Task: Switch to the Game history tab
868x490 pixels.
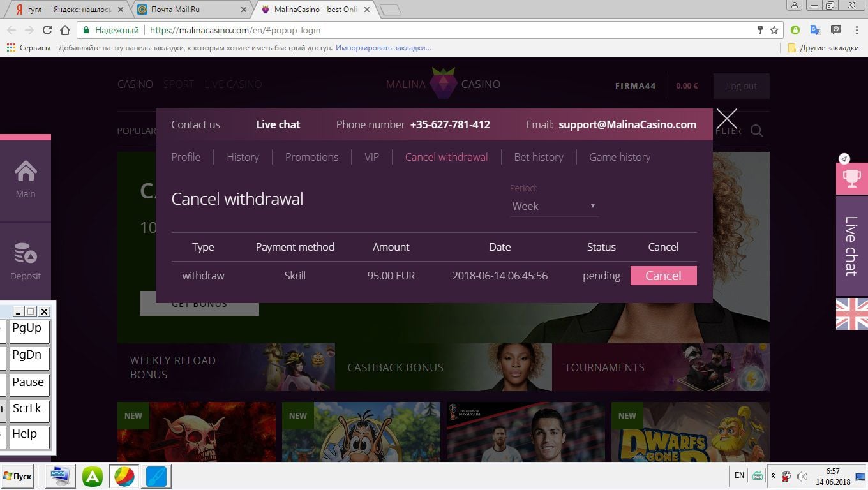Action: click(x=620, y=157)
